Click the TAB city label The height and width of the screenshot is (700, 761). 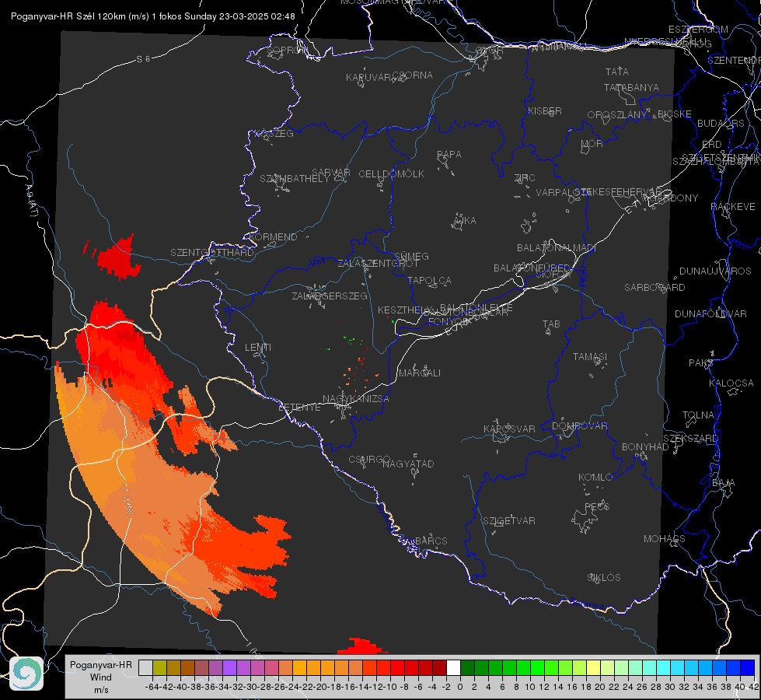point(551,324)
